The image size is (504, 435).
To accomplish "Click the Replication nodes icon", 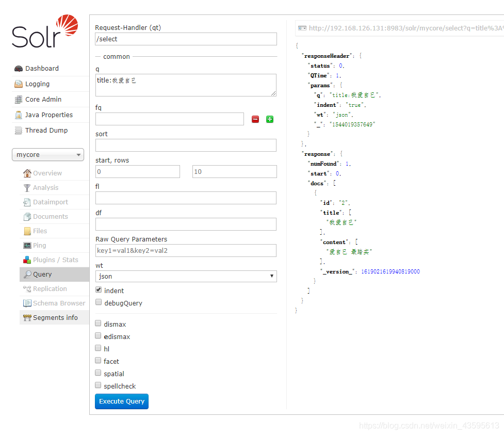I will [x=27, y=289].
